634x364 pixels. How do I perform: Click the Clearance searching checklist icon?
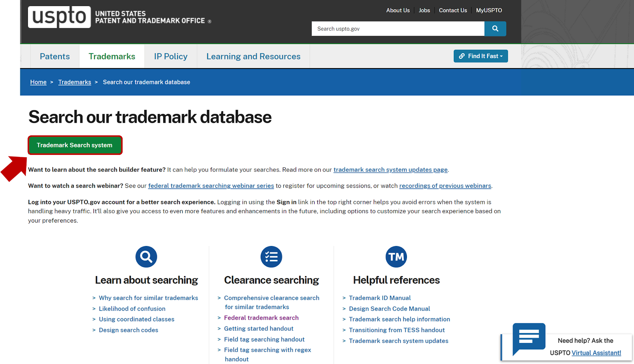(271, 257)
